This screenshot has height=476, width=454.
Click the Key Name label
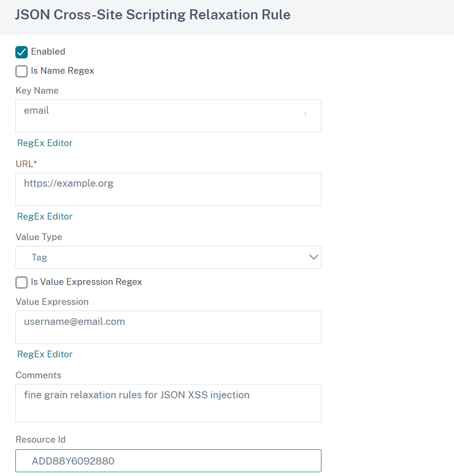pos(37,90)
